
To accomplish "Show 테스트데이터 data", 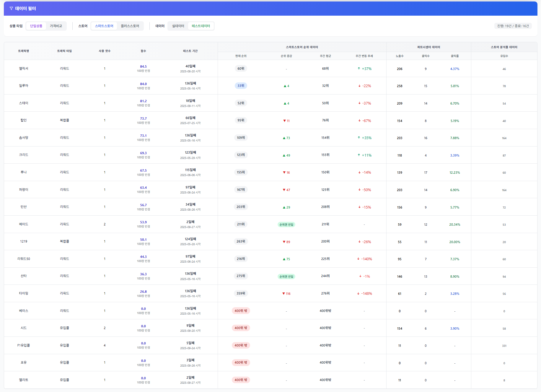I will 201,26.
